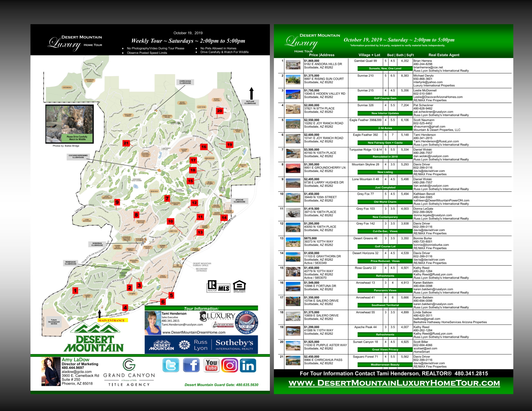Select red map marker 7
The width and height of the screenshot is (532, 411).
coord(167,198)
